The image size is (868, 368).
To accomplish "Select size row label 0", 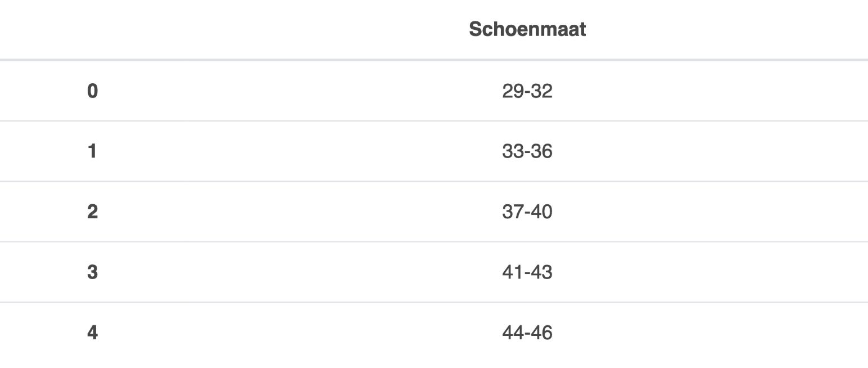I will point(93,91).
